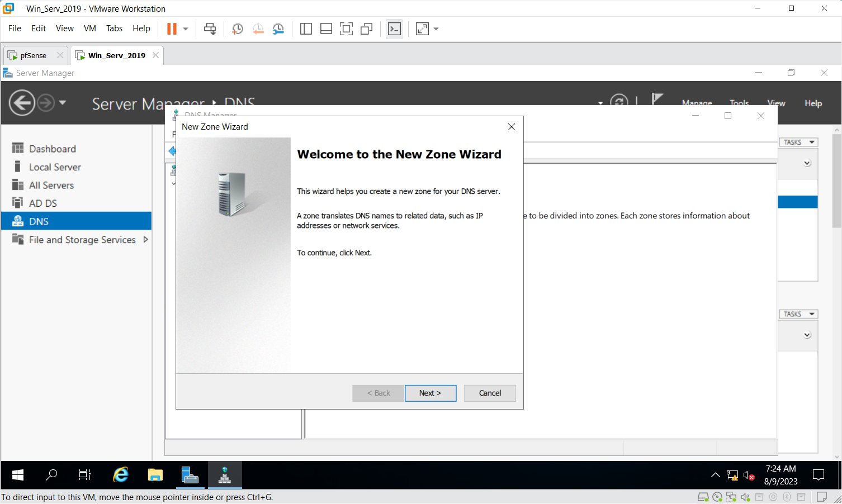Click the network warning tray icon
The image size is (842, 504).
[x=732, y=476]
